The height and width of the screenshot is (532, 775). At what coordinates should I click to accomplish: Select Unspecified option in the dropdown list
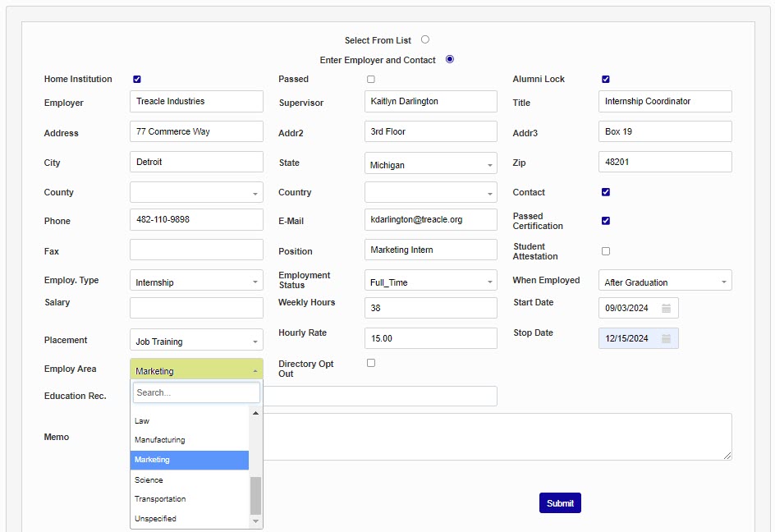point(155,519)
